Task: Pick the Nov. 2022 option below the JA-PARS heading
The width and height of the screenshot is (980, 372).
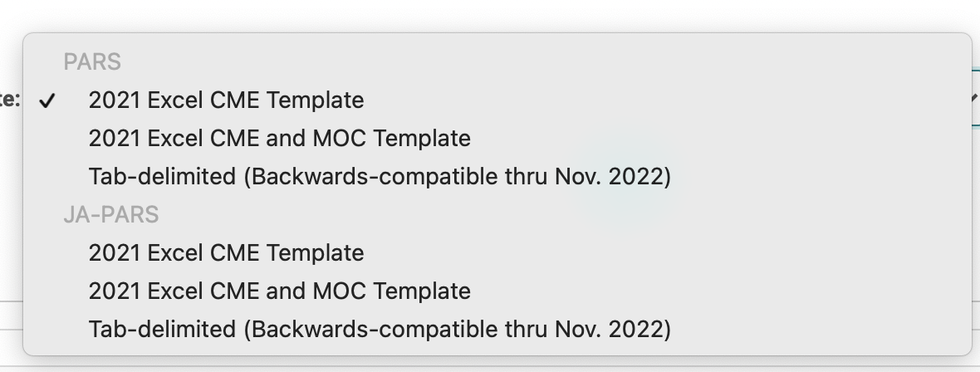Action: coord(379,330)
